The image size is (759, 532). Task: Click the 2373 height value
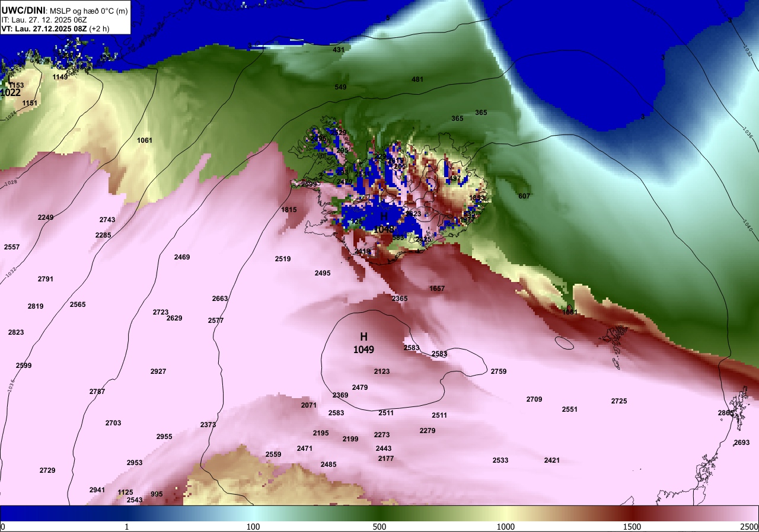(208, 425)
